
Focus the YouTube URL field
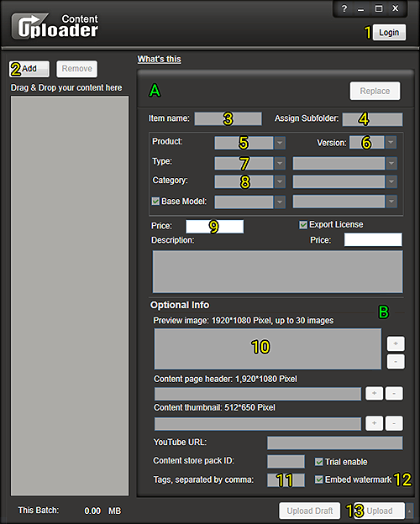click(x=334, y=443)
